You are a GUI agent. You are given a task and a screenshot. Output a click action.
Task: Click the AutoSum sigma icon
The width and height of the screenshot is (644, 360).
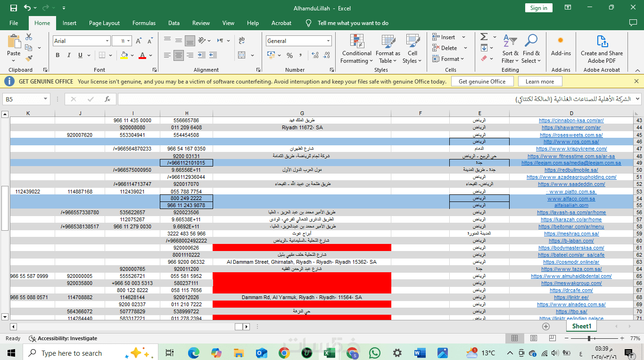click(484, 37)
